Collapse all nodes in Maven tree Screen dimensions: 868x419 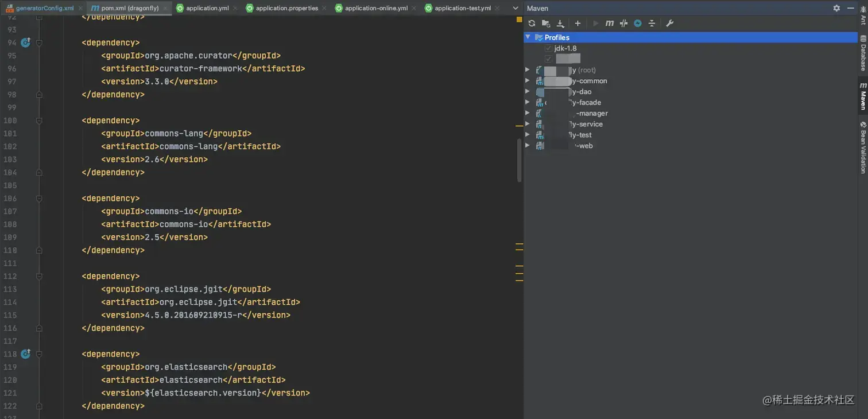pyautogui.click(x=652, y=24)
